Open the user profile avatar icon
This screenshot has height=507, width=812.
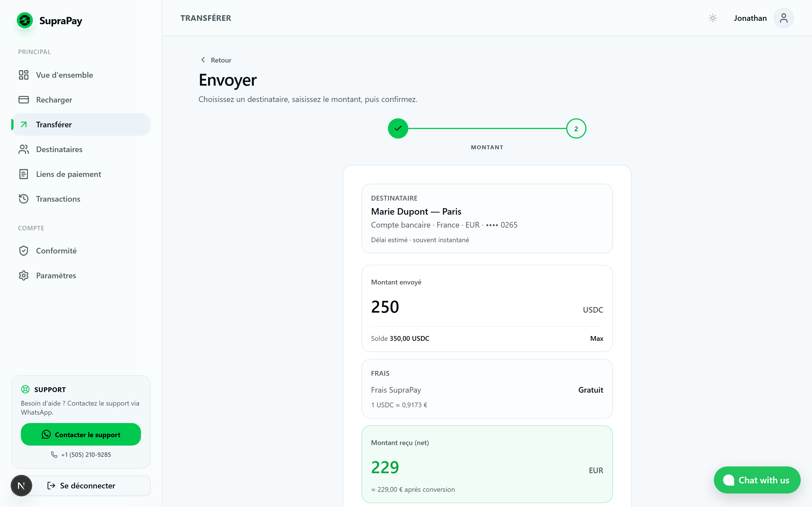[784, 18]
